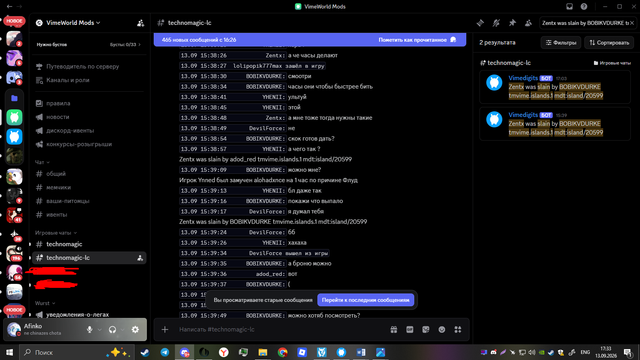Open notification settings (crossed bell) icon
Screen dimensions: 640x360
(x=496, y=23)
